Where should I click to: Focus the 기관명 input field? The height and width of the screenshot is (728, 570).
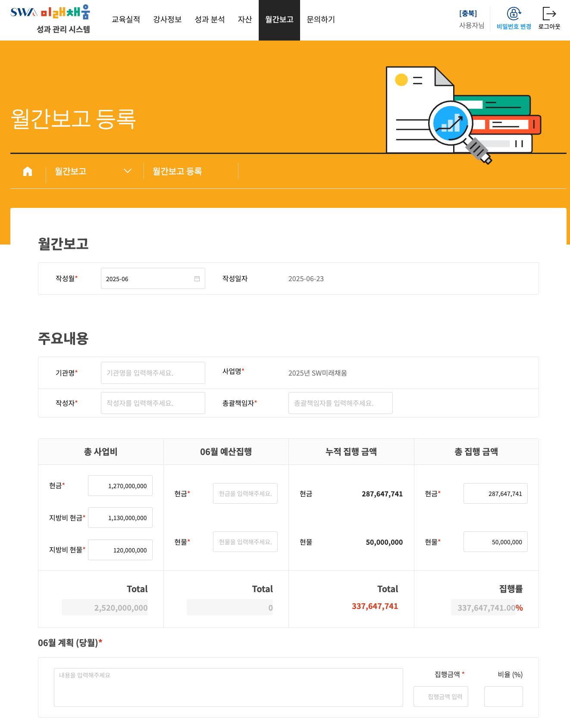(153, 373)
